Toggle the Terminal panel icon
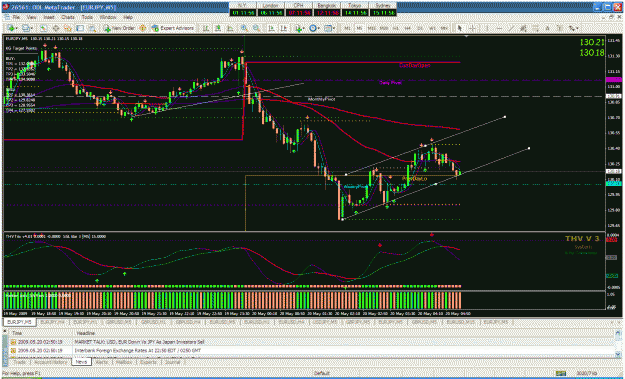625x379 pixels. (x=80, y=28)
